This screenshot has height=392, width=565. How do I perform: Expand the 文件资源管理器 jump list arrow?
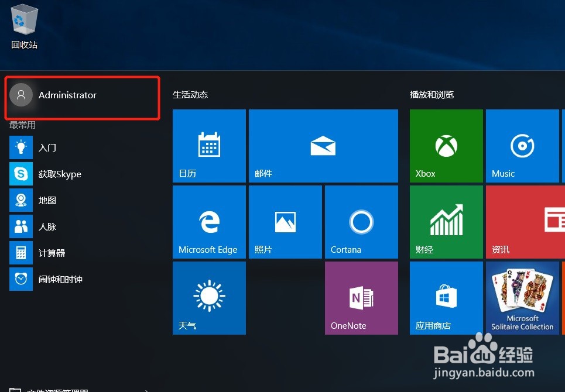[146, 389]
